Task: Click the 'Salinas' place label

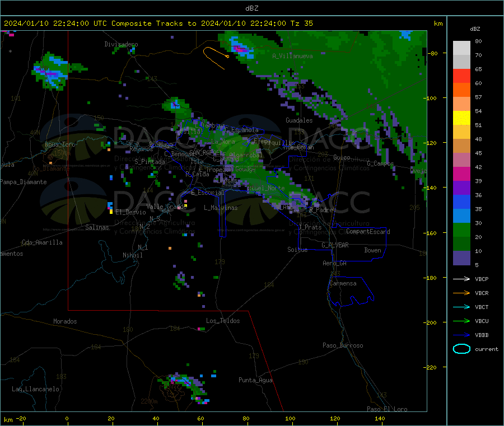Action: [x=97, y=227]
